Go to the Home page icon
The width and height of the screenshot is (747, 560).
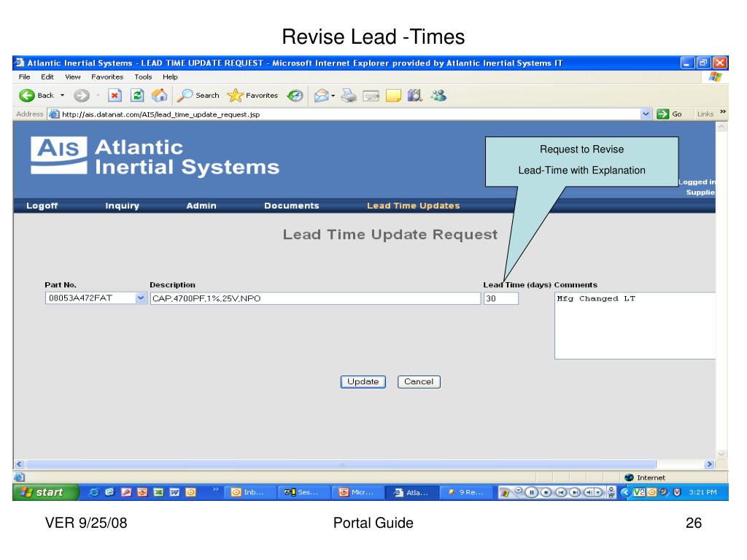[160, 96]
